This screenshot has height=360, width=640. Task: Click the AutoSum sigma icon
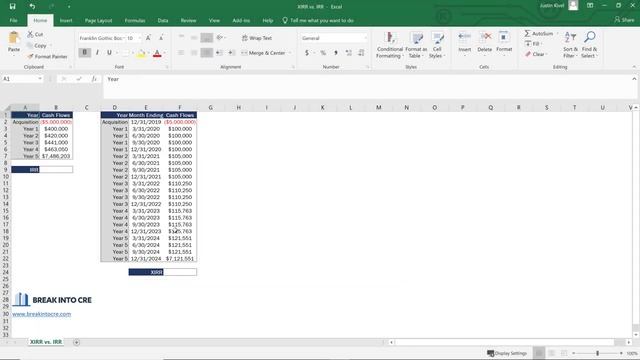527,33
